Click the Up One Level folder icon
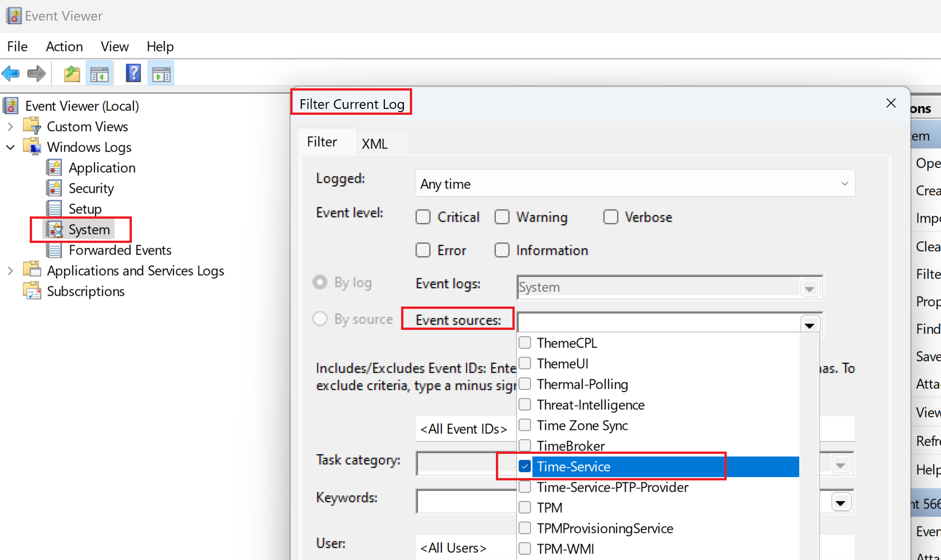This screenshot has width=941, height=560. [x=71, y=73]
